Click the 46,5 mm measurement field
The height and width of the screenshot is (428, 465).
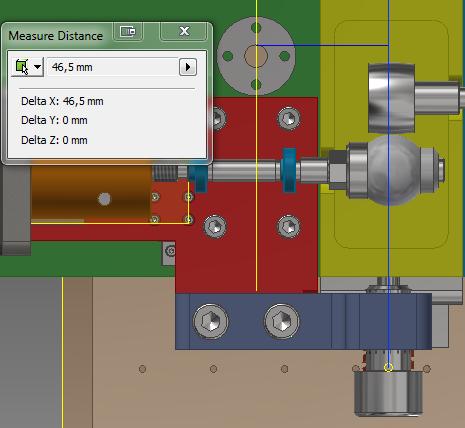tap(113, 67)
